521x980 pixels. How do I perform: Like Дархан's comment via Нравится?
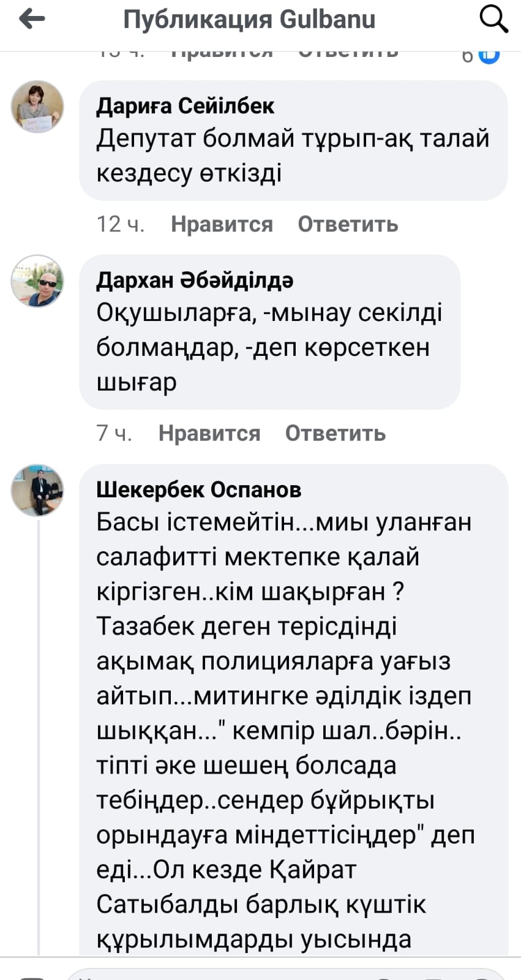[x=209, y=433]
